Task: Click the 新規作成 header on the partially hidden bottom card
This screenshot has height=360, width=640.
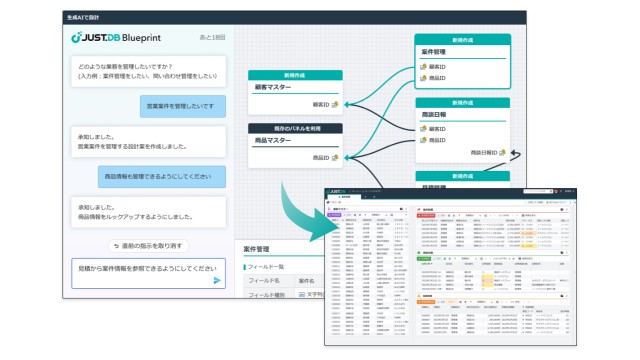Action: pos(462,176)
